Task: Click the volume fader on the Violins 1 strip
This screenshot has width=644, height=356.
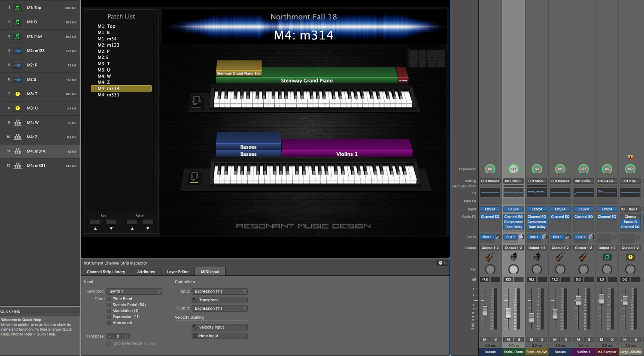Action: click(x=578, y=301)
